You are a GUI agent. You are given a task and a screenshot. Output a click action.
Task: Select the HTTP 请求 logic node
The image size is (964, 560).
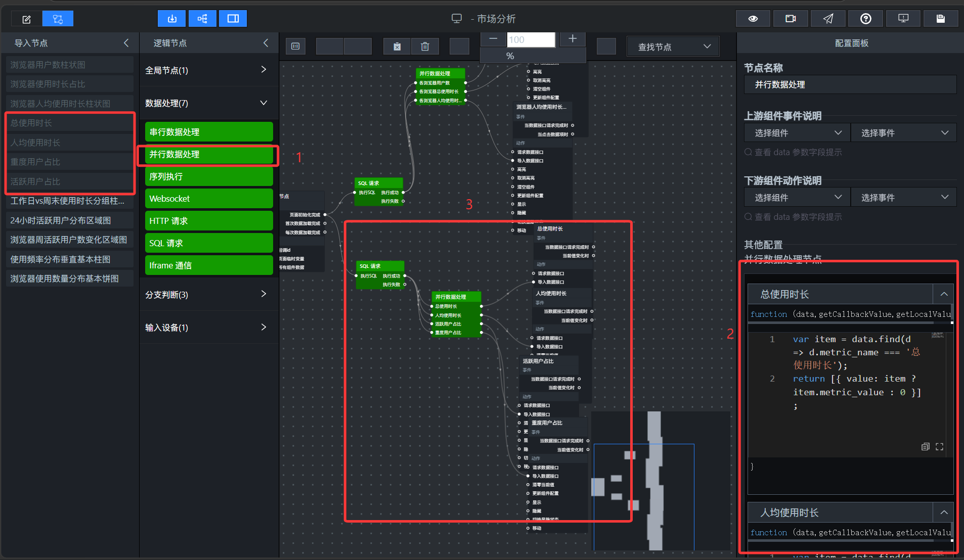click(209, 221)
